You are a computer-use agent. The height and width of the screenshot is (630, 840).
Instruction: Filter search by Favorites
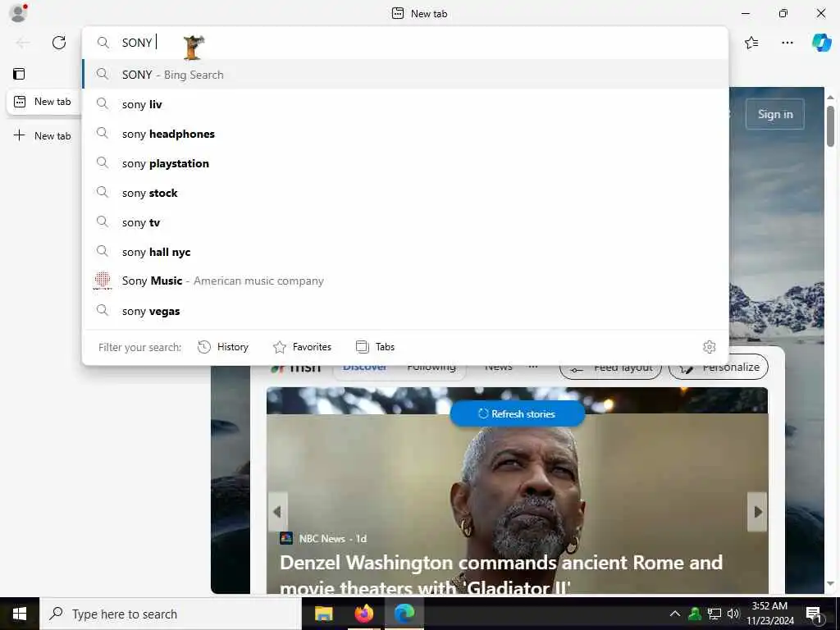coord(302,347)
